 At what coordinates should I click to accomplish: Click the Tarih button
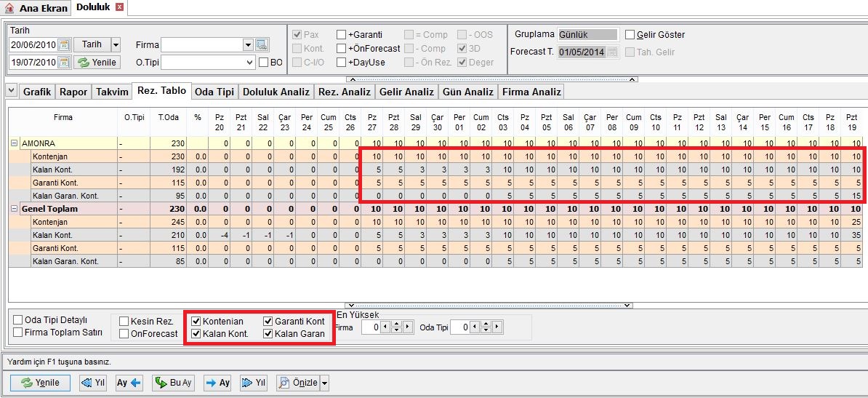coord(92,45)
